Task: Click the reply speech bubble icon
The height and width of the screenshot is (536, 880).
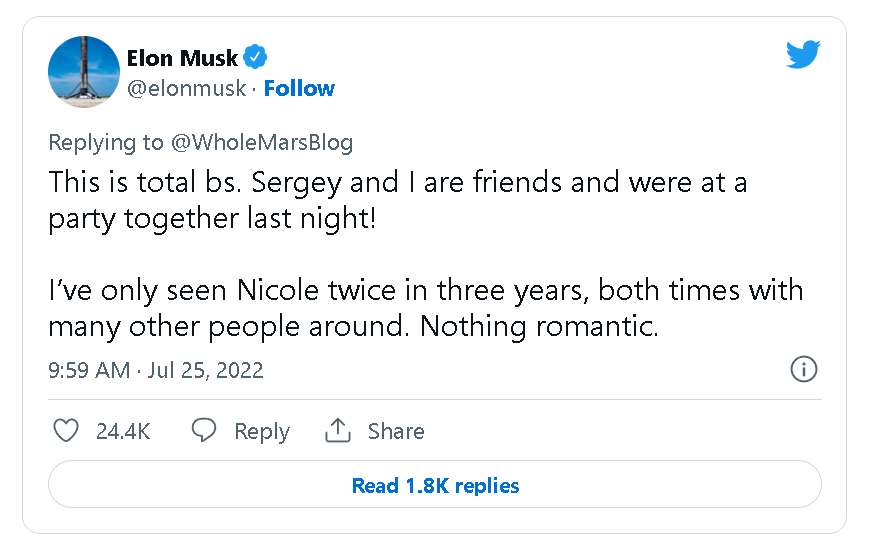Action: pyautogui.click(x=204, y=431)
